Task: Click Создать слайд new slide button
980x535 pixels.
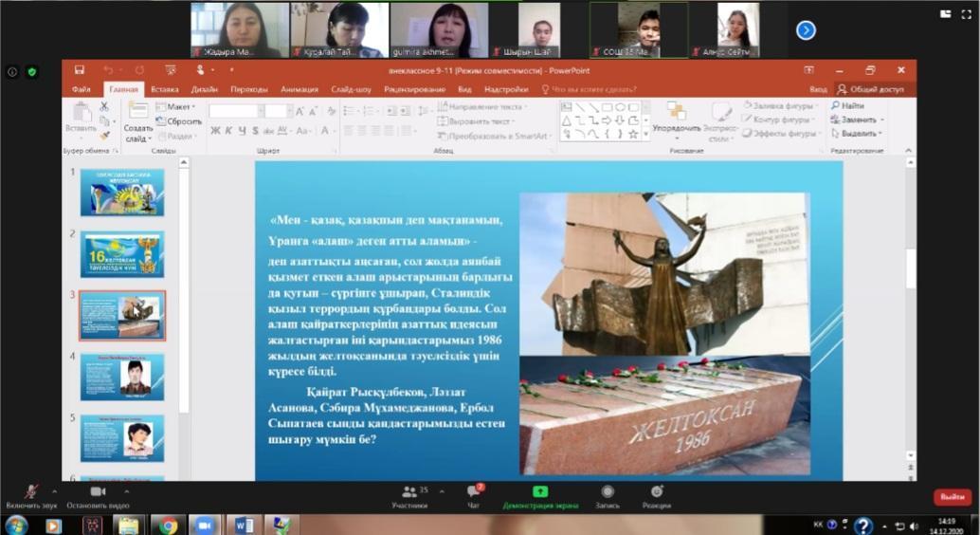Action: 137,120
